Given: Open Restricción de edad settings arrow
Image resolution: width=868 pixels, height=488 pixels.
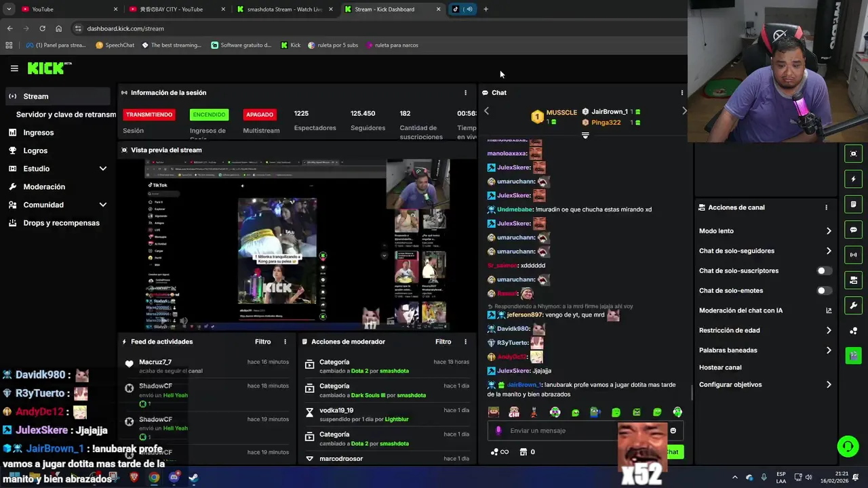Looking at the screenshot, I should (829, 331).
